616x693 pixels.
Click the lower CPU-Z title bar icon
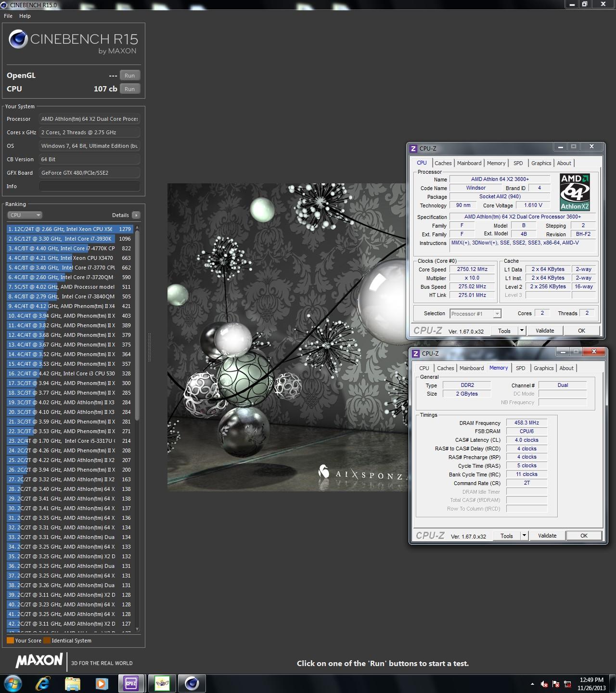pos(416,353)
